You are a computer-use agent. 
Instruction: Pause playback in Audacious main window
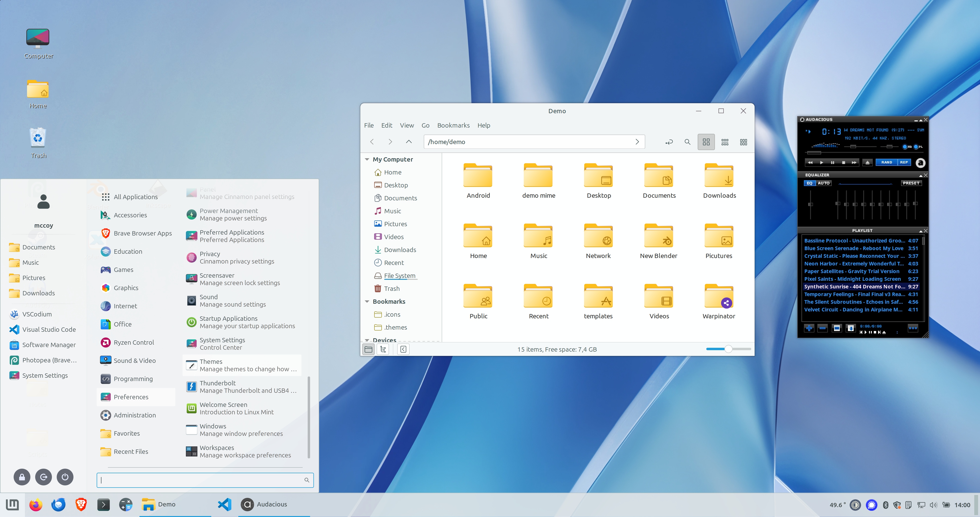click(832, 163)
